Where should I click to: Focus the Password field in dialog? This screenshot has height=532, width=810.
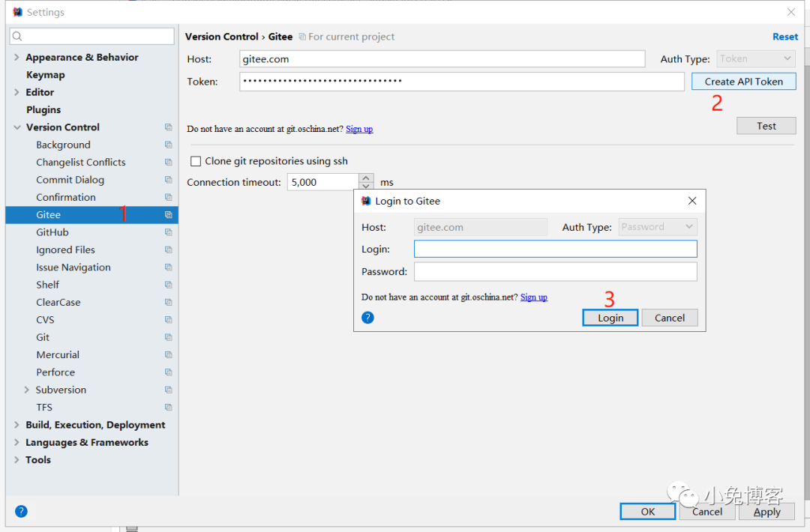[x=555, y=272]
